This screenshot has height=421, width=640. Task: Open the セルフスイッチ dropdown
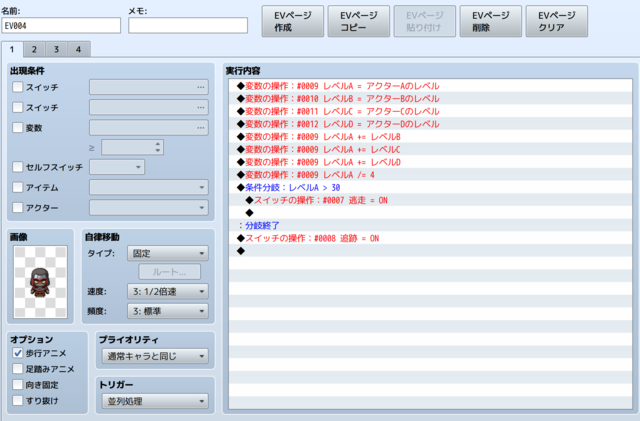tap(117, 167)
